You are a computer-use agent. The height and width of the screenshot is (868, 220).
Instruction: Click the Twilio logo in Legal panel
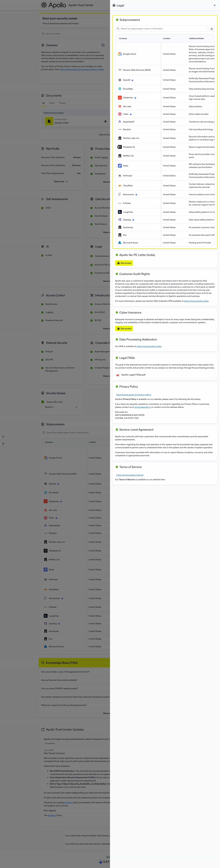120,114
